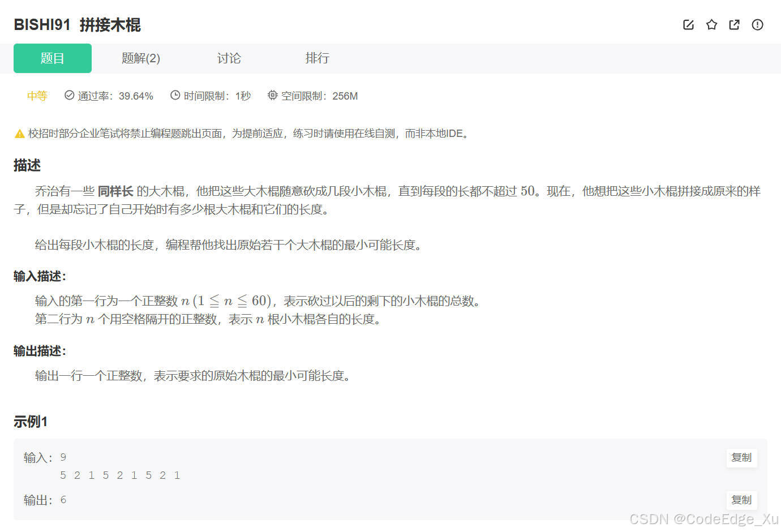Click the report problem exclamation icon

(757, 25)
